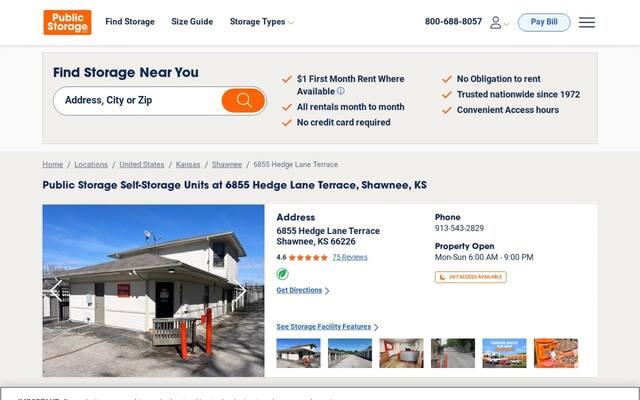This screenshot has height=400, width=640.
Task: Click the orange search magnifier button
Action: [244, 100]
